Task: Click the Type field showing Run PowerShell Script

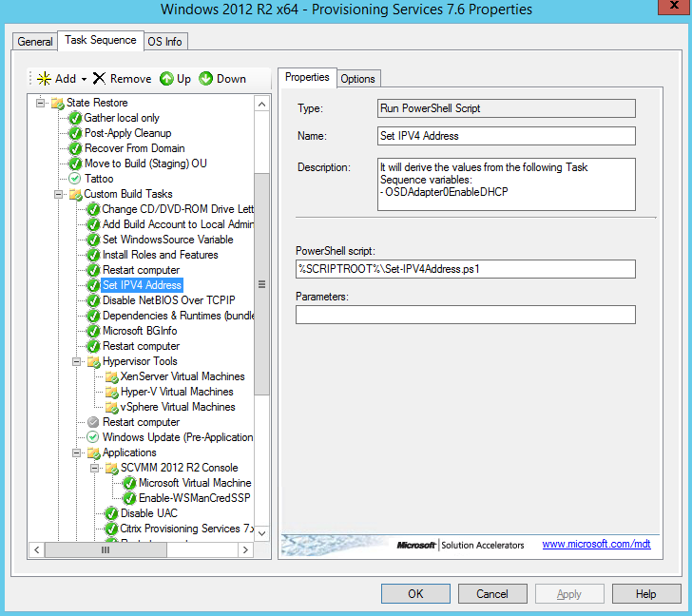Action: click(507, 108)
